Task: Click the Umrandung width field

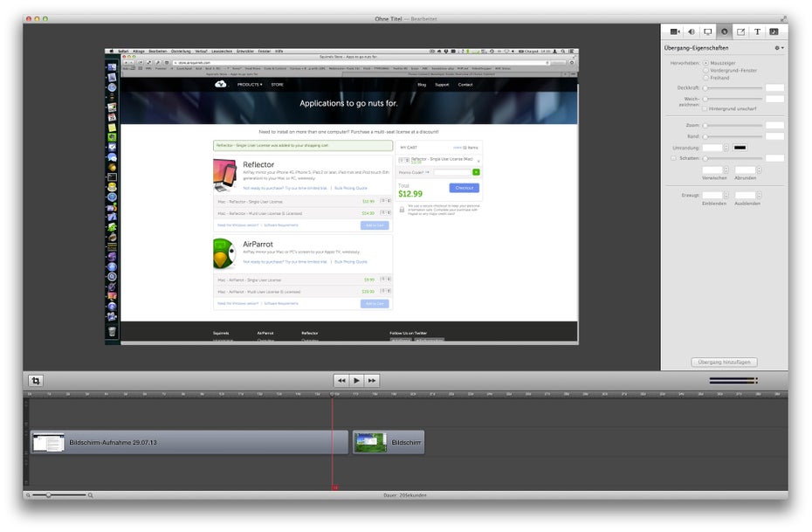Action: point(712,148)
